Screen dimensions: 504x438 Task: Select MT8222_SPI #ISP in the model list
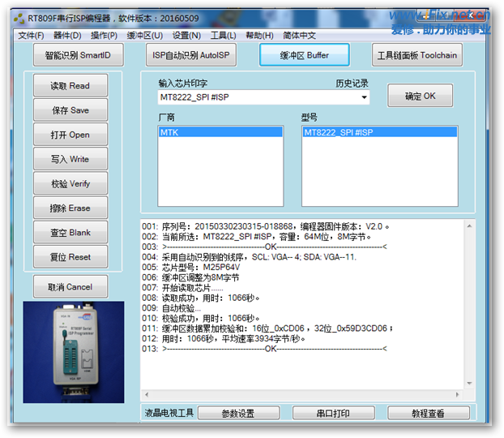[380, 132]
